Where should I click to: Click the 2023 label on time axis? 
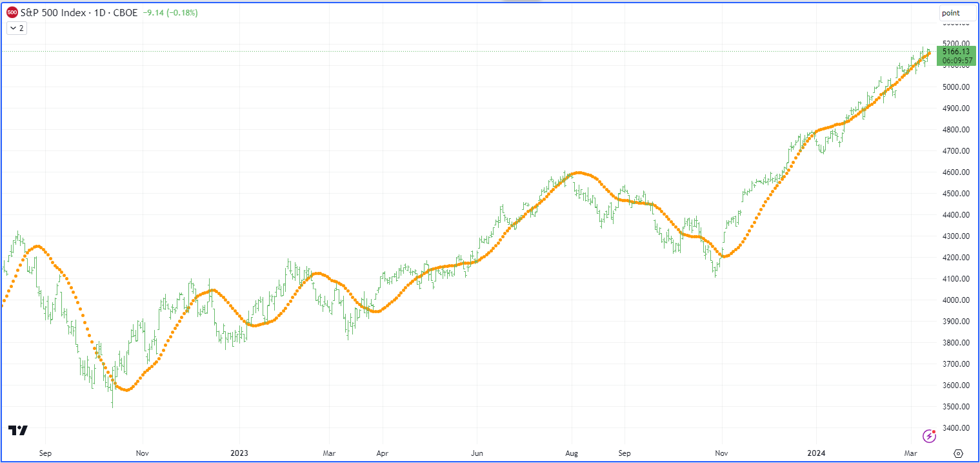pyautogui.click(x=239, y=453)
